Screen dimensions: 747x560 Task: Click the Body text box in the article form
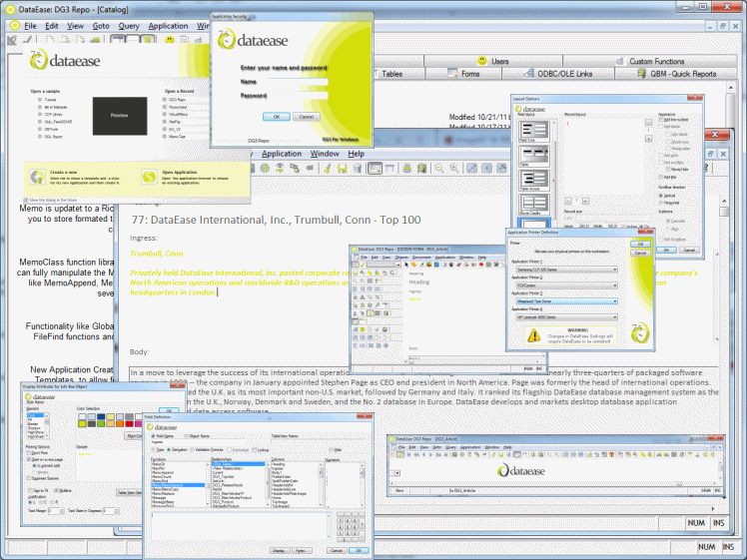423,390
